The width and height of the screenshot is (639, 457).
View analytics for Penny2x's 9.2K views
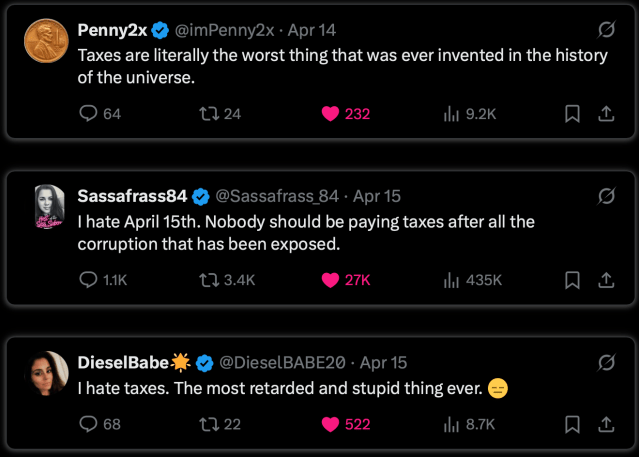point(451,114)
